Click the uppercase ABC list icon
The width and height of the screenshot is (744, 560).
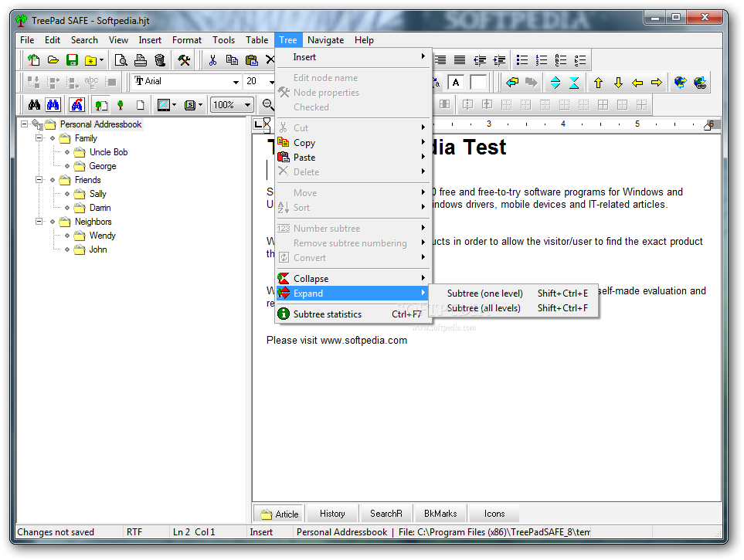pyautogui.click(x=561, y=60)
